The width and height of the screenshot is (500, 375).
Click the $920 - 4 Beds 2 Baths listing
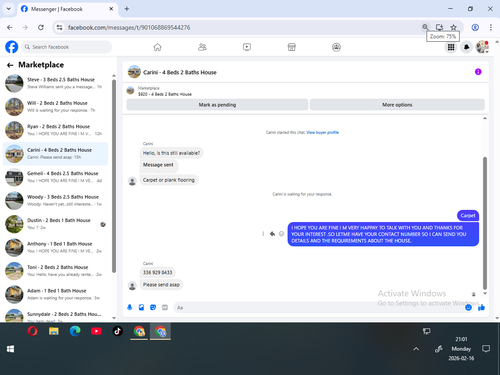click(165, 94)
